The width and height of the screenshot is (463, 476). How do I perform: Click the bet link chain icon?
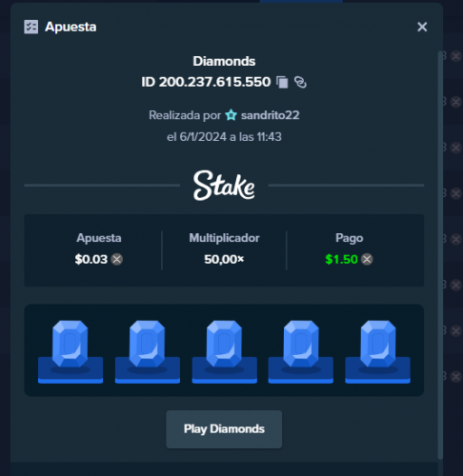click(300, 82)
